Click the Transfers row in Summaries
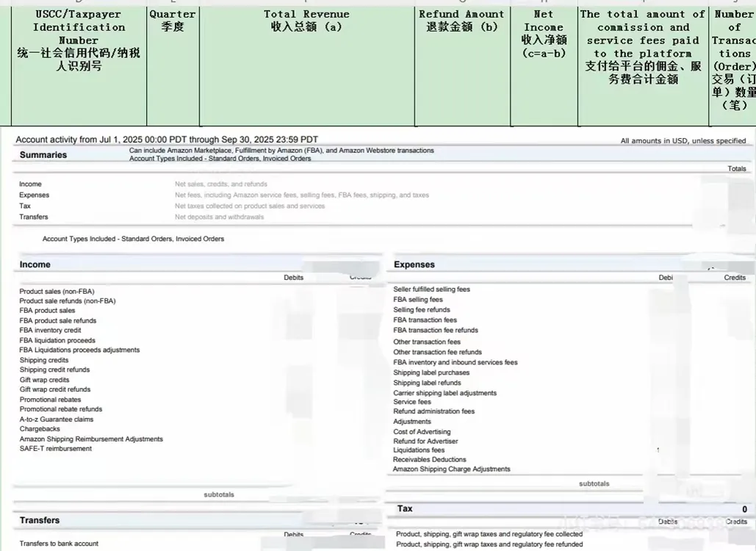Screen dimensions: 756x551 tap(34, 217)
